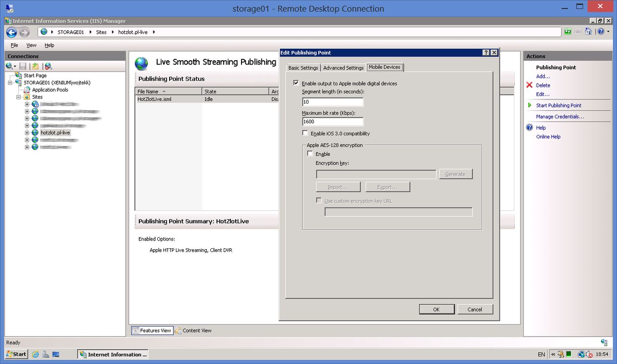Click the Export... key button
The height and width of the screenshot is (364, 617).
coord(388,187)
